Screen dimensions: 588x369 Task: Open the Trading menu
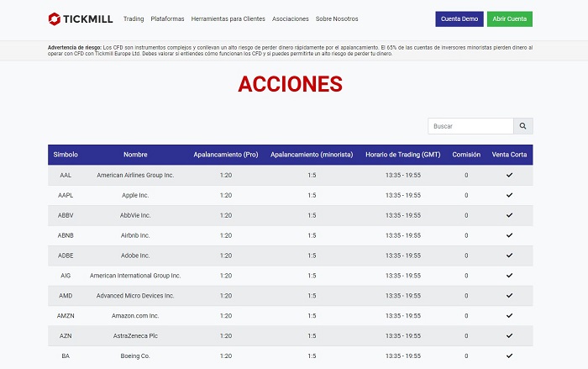134,18
